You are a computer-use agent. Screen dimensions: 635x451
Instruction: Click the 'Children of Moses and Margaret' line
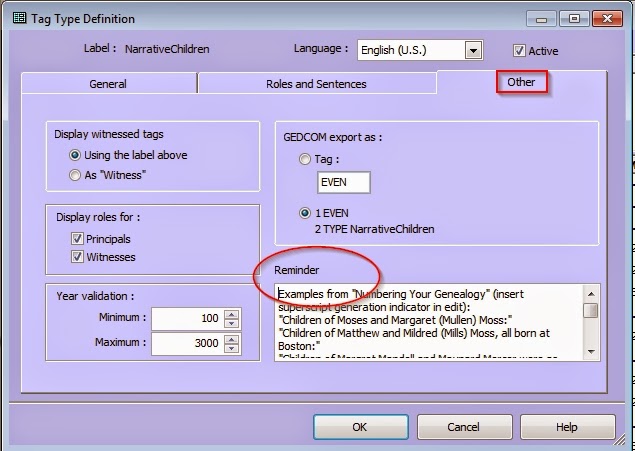[x=395, y=320]
